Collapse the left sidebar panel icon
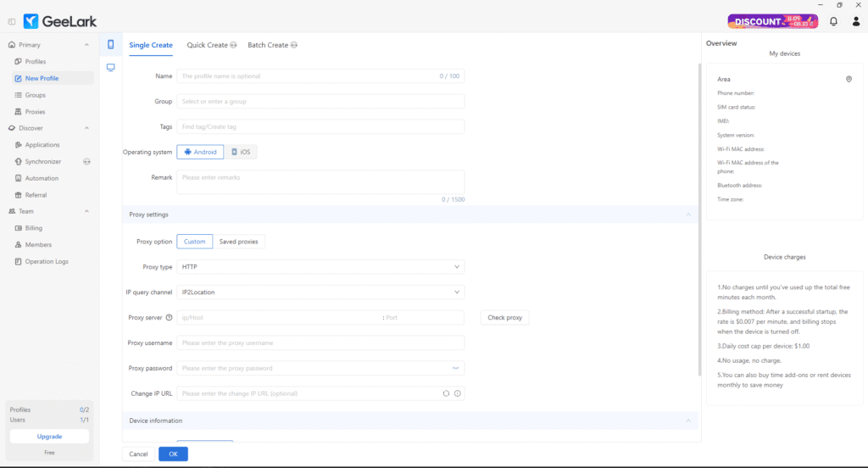Image resolution: width=868 pixels, height=468 pixels. pyautogui.click(x=11, y=21)
